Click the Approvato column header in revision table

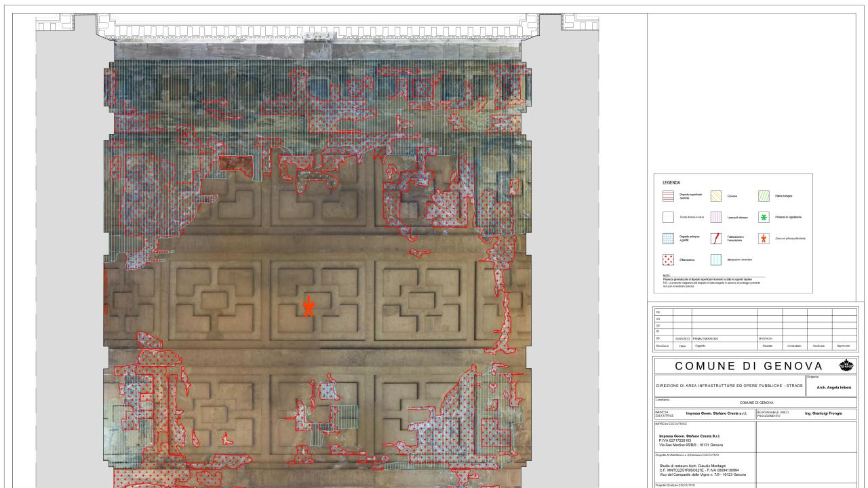pyautogui.click(x=843, y=346)
